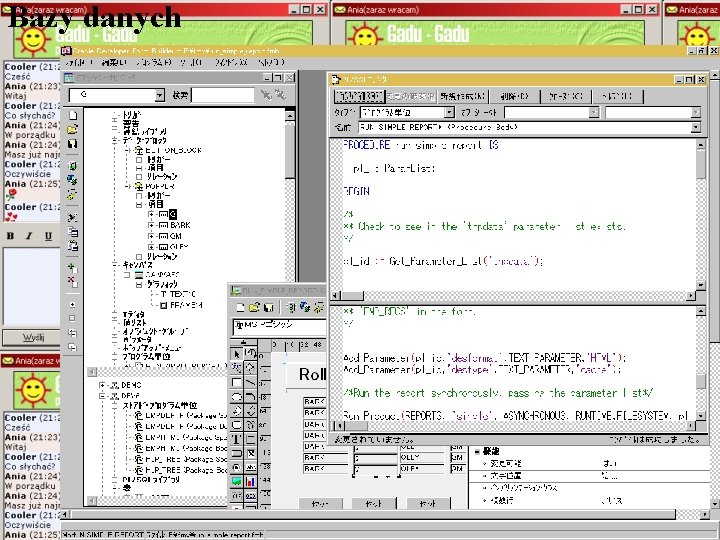Screen dimensions: 720x540
Task: Expand the BARK item node
Action: click(x=151, y=225)
